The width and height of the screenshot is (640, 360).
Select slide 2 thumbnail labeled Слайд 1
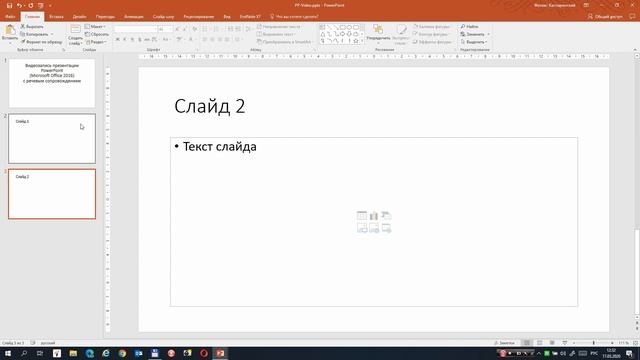pyautogui.click(x=52, y=139)
